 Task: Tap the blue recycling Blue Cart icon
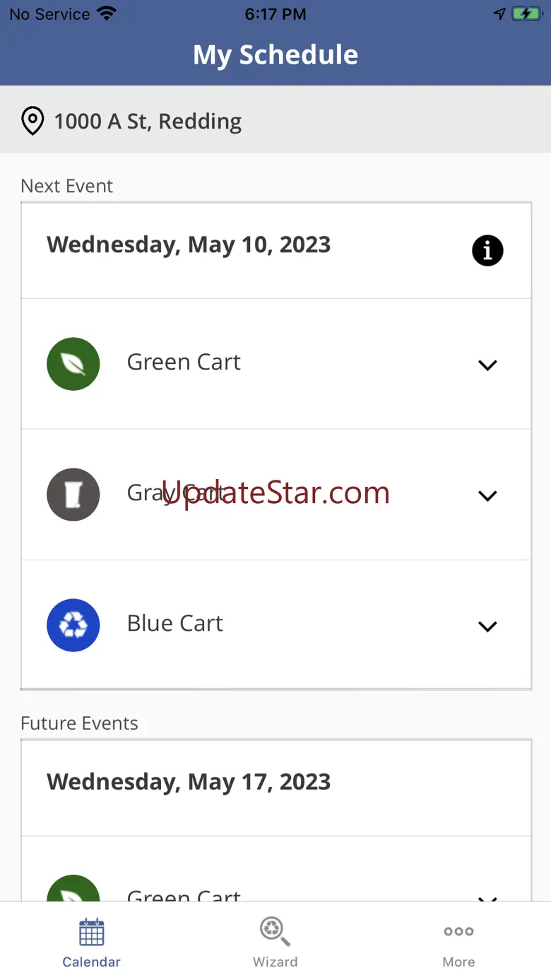(x=73, y=625)
